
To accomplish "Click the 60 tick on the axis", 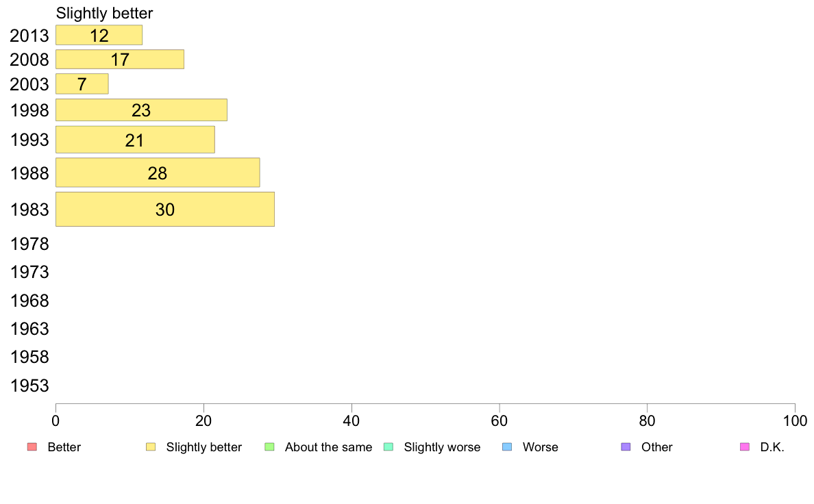I will pos(500,421).
